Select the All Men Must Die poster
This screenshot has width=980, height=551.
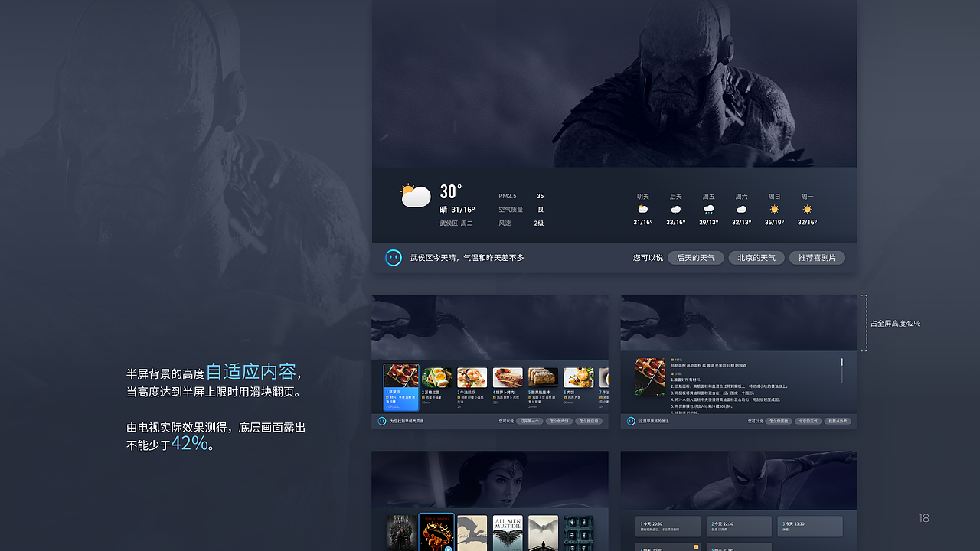tap(508, 533)
